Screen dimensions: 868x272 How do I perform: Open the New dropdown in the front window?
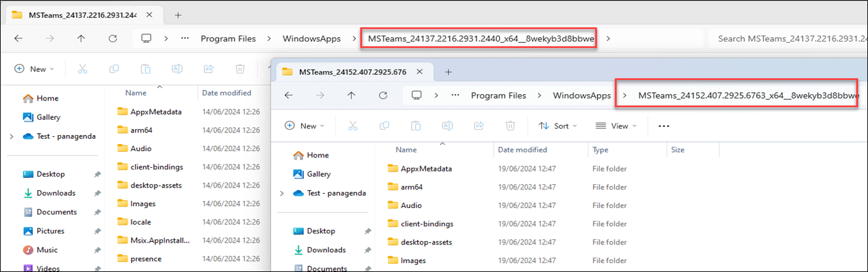point(305,126)
